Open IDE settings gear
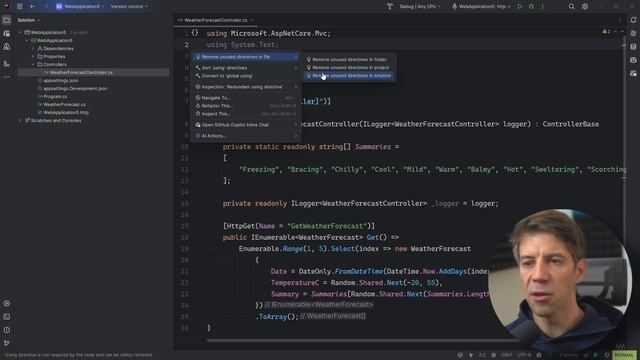Image resolution: width=640 pixels, height=360 pixels. point(585,7)
